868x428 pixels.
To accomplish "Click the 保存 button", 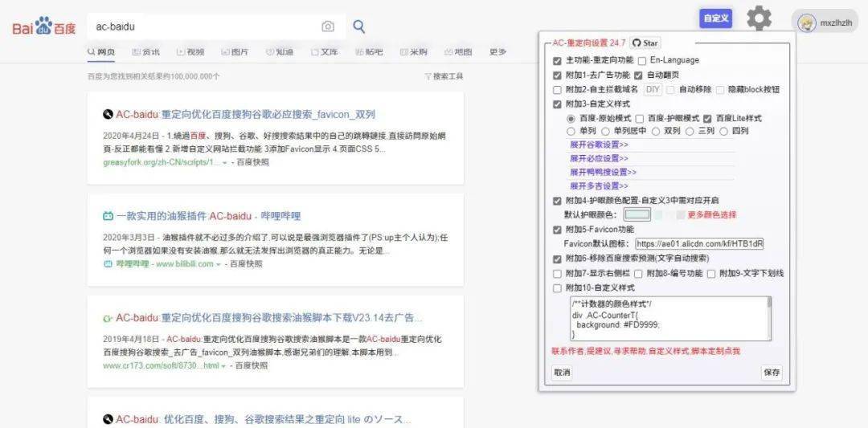I will click(x=772, y=373).
